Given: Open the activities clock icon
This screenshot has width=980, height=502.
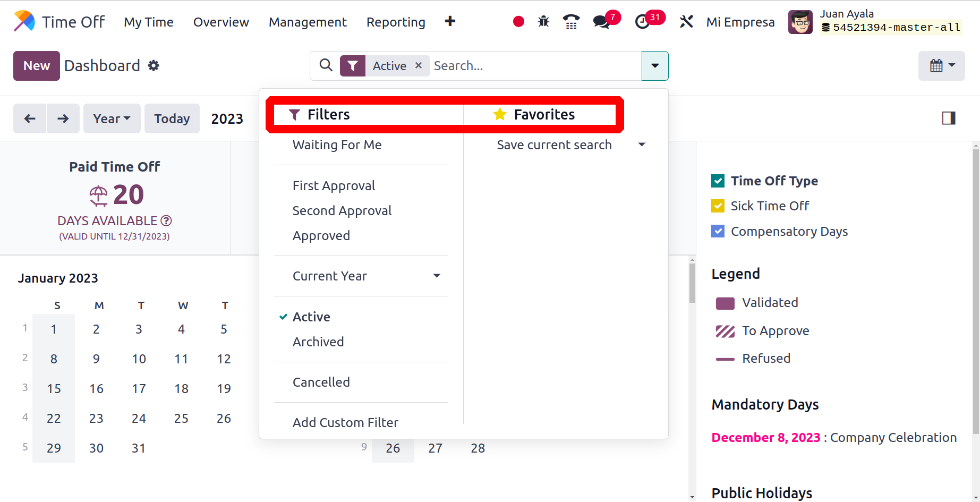Looking at the screenshot, I should click(642, 22).
